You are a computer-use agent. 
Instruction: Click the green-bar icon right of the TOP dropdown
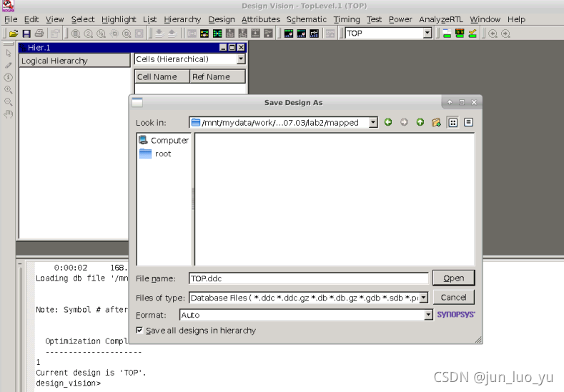[x=447, y=34]
